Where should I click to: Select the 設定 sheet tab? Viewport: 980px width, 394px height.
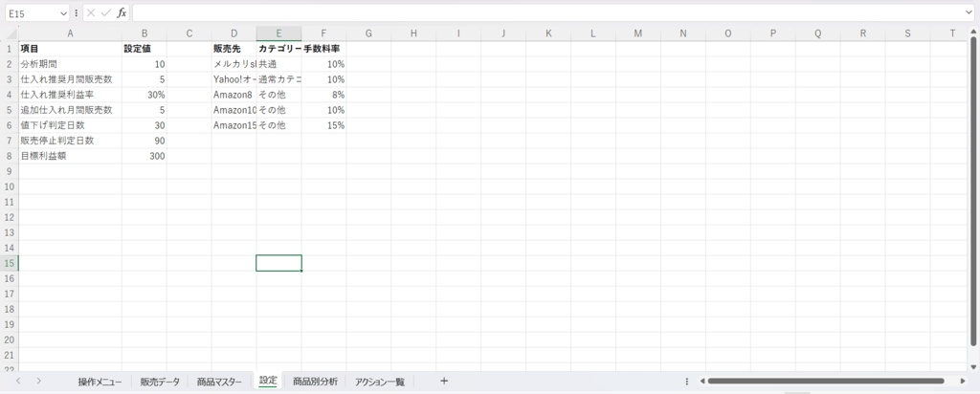(268, 381)
